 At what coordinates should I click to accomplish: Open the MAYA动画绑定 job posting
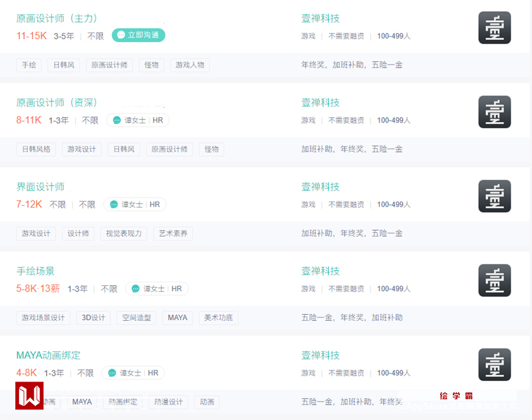click(48, 356)
